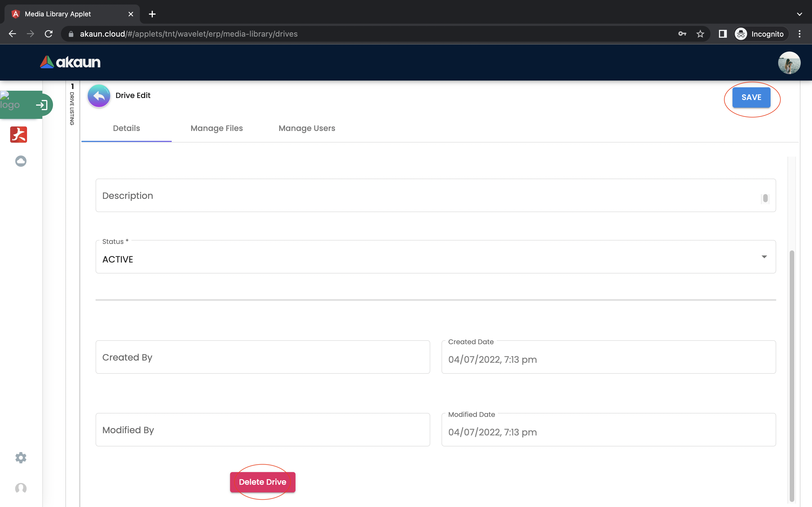Click the user profile icon at sidebar bottom

[21, 488]
